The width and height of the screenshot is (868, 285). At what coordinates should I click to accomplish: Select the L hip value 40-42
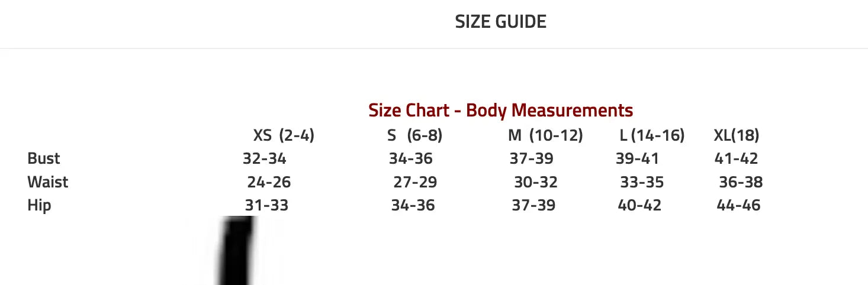click(639, 206)
